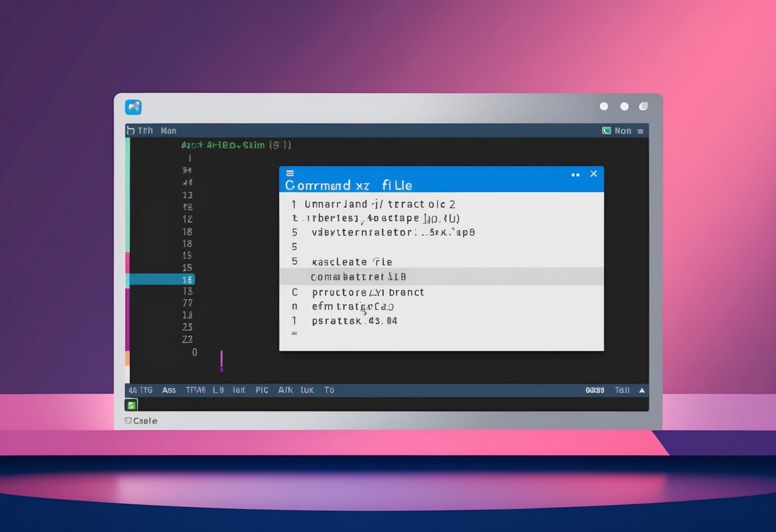
Task: Open the green application icon below the terminal
Action: coord(131,404)
